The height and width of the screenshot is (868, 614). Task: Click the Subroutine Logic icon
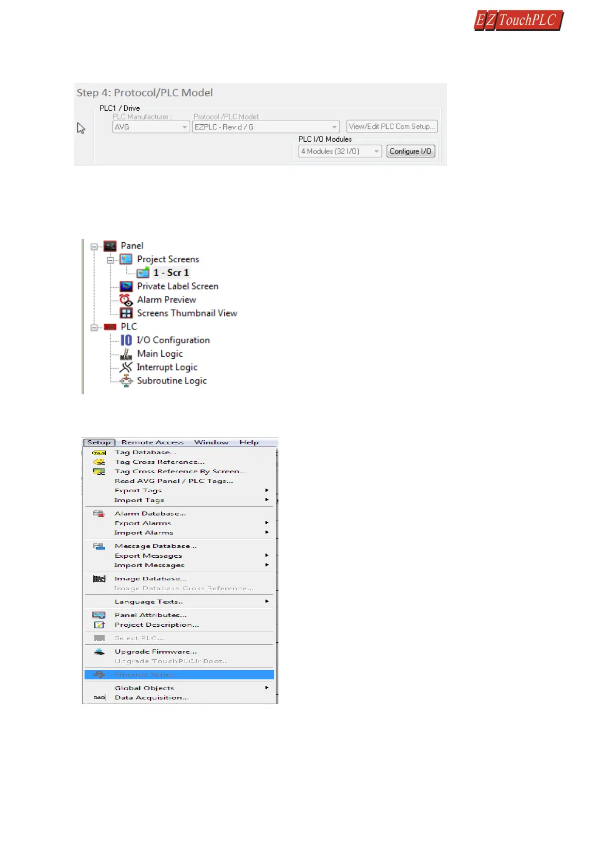[126, 381]
